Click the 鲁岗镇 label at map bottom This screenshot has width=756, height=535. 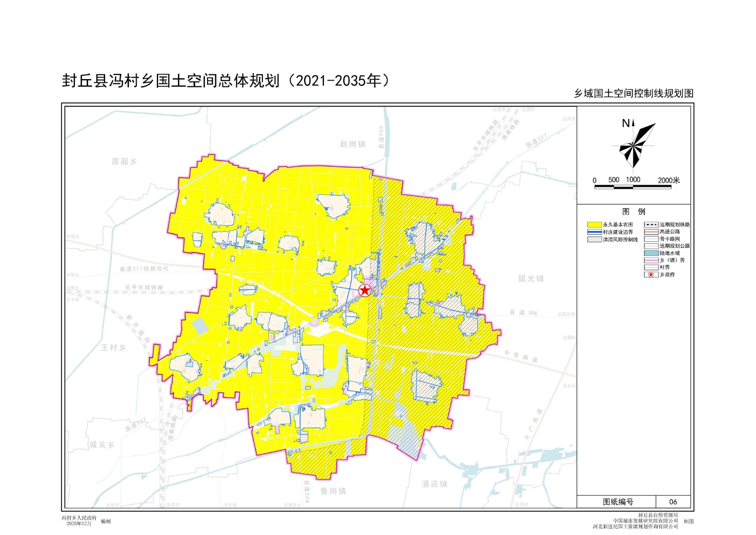333,491
